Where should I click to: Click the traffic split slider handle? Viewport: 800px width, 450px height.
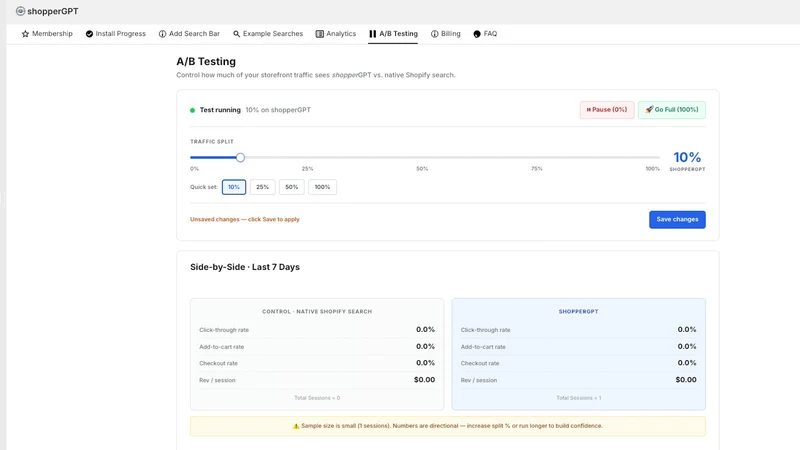pos(240,158)
